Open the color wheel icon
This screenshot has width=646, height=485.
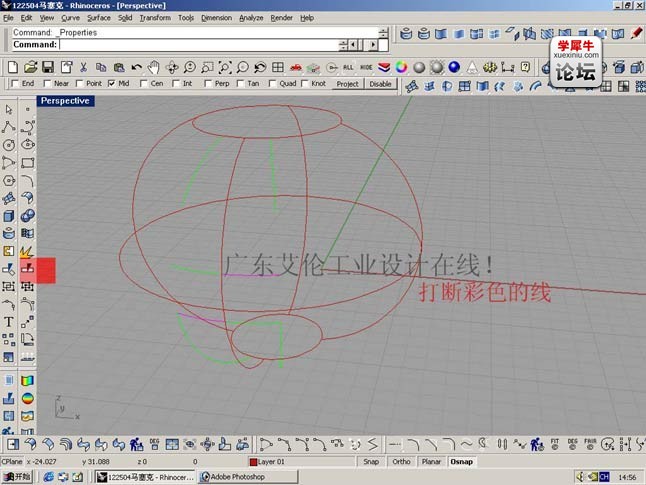click(x=401, y=67)
